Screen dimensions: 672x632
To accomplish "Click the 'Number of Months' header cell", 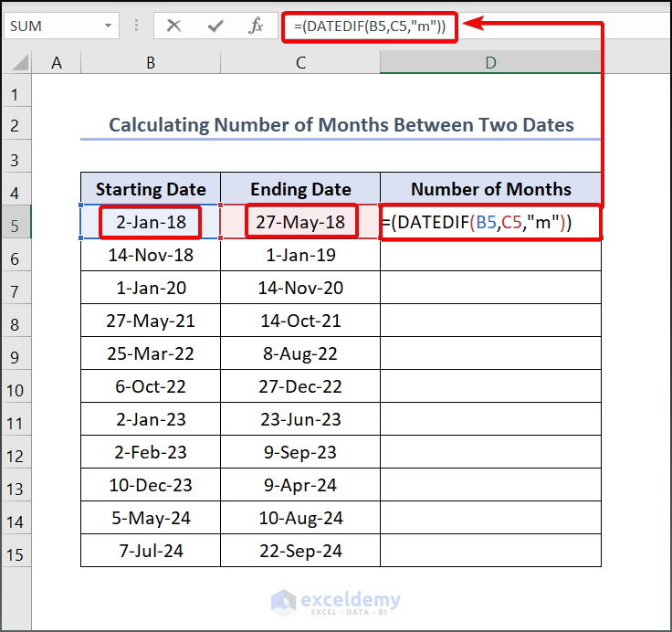I will [x=490, y=189].
